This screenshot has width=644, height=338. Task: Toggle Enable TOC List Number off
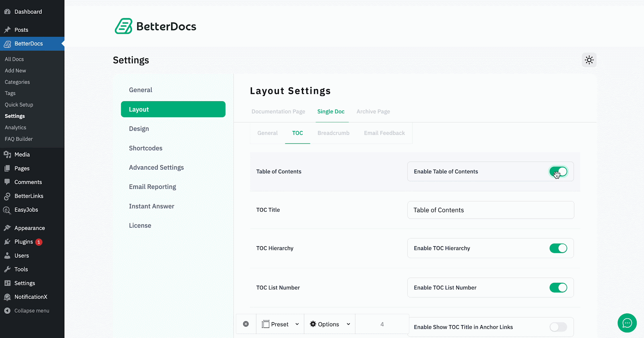pos(558,288)
